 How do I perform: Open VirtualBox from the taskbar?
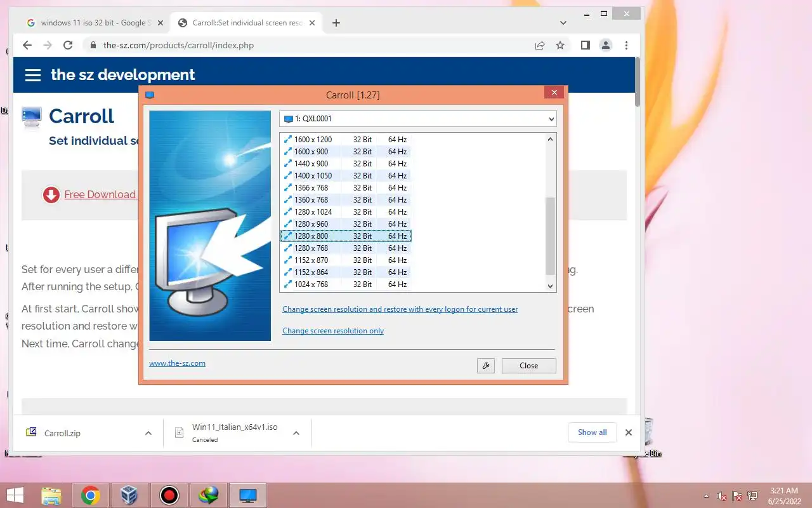point(130,495)
